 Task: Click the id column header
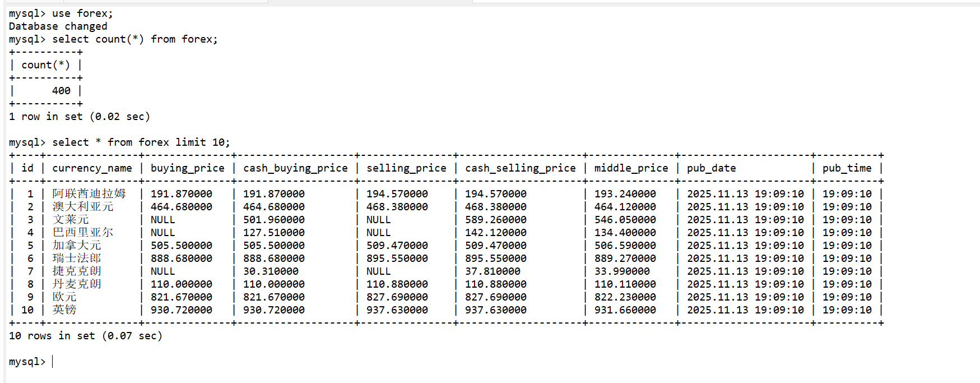coord(27,168)
